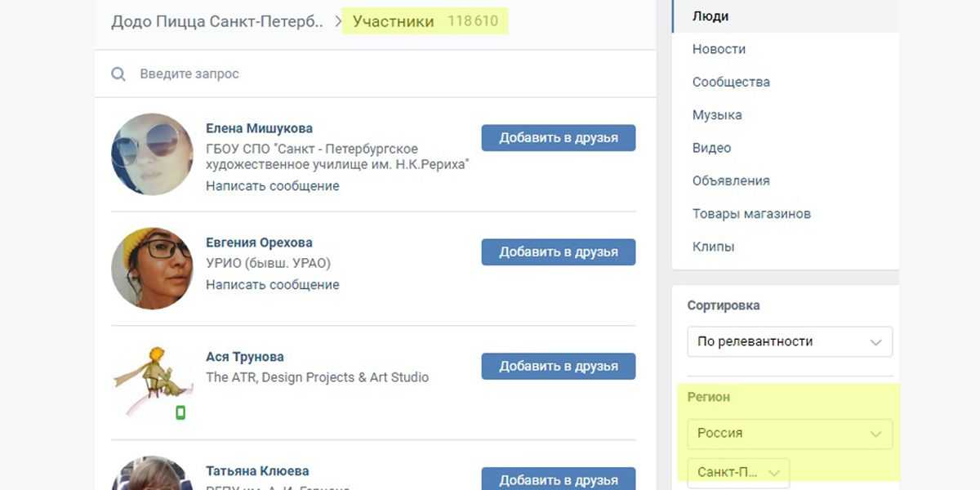
Task: Switch to the Новости section
Action: click(x=719, y=49)
